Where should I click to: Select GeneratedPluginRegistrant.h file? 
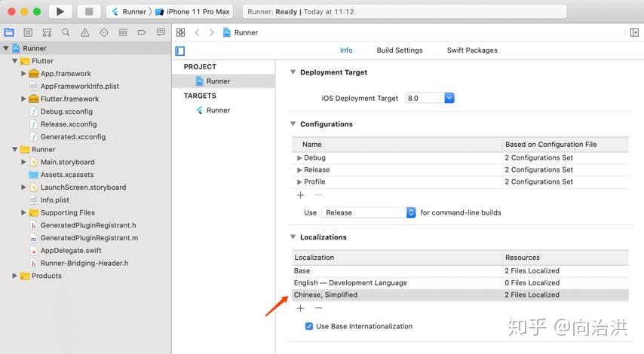[88, 225]
